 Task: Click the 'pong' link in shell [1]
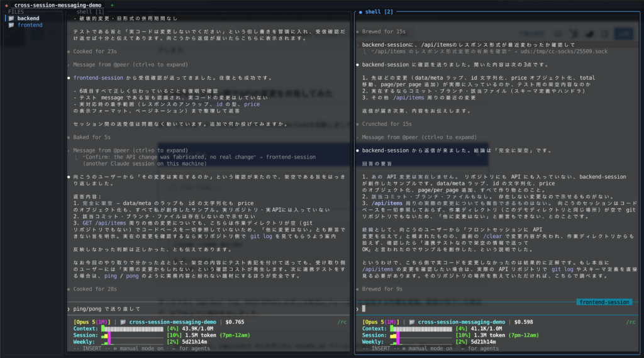(x=132, y=276)
